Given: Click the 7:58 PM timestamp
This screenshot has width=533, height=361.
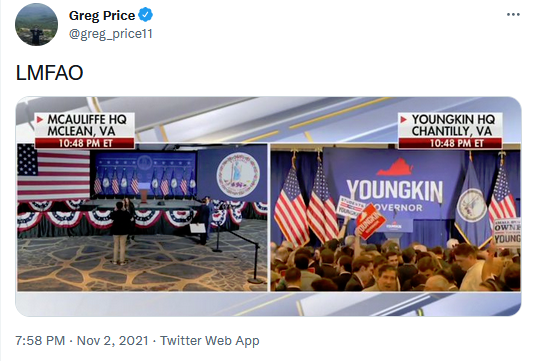Looking at the screenshot, I should pyautogui.click(x=40, y=340).
